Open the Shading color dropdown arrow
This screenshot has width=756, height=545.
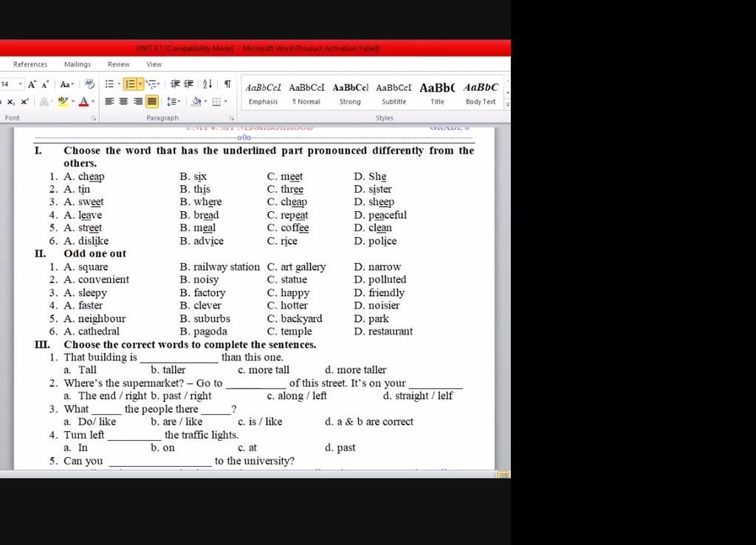205,101
